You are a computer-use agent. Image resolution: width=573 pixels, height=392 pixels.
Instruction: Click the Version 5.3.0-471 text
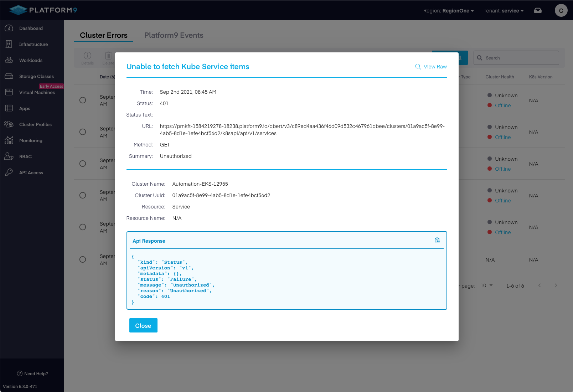pyautogui.click(x=20, y=386)
